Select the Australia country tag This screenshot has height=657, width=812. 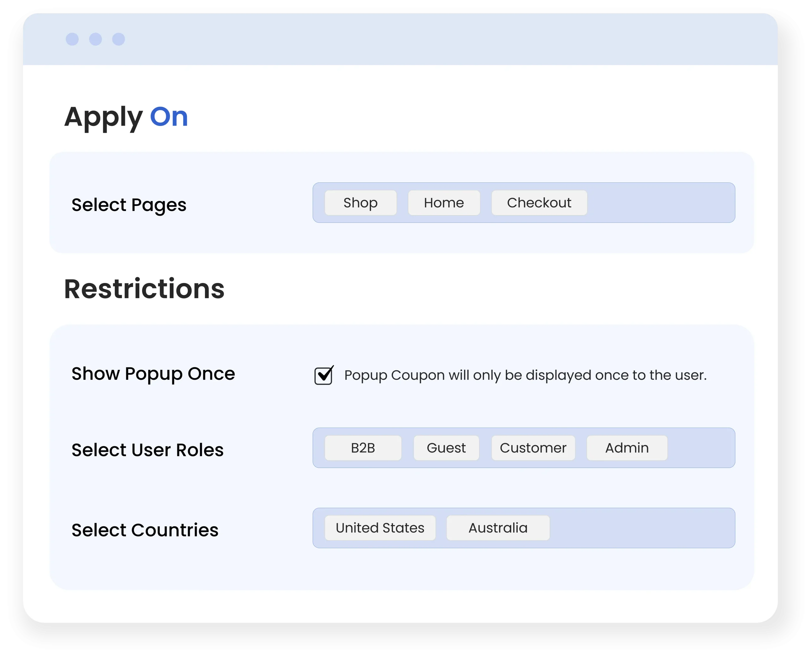click(498, 528)
